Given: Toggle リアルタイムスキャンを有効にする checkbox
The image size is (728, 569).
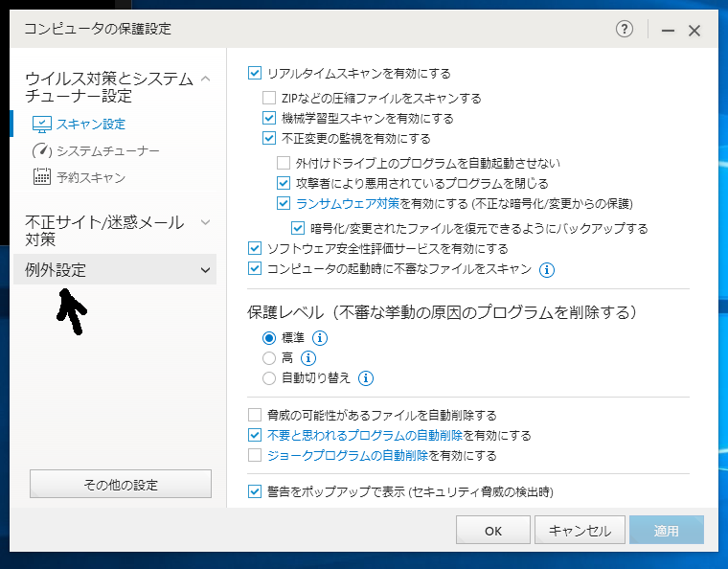Looking at the screenshot, I should click(x=255, y=73).
